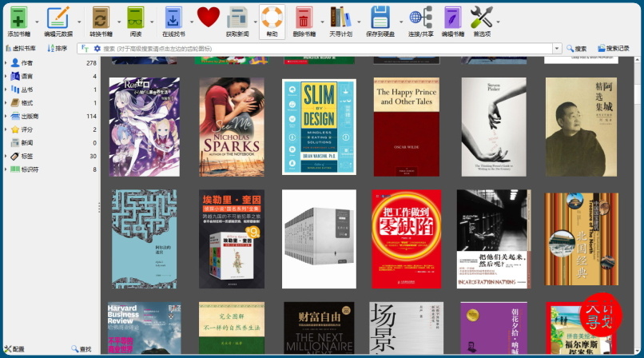Viewport: 644px width, 358px height.
Task: Open dropdown arrow next to Add Books
Action: (35, 21)
